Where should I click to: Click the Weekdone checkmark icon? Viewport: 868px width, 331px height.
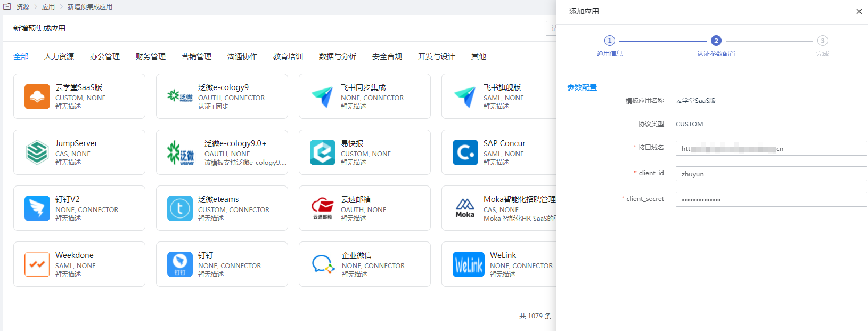click(x=37, y=264)
